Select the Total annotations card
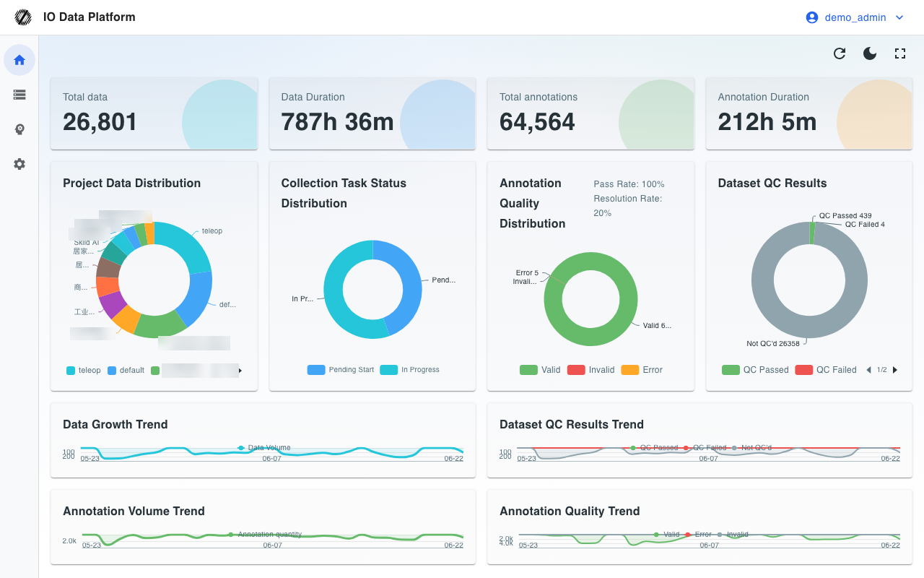This screenshot has height=578, width=924. [590, 113]
